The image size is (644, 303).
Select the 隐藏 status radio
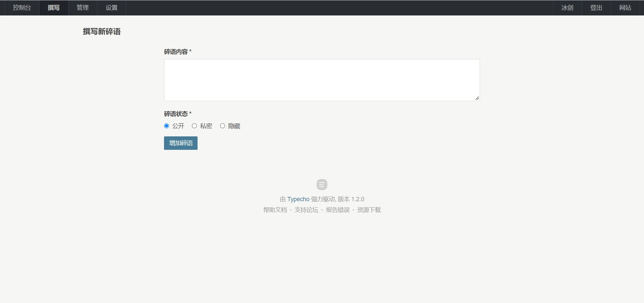point(222,126)
